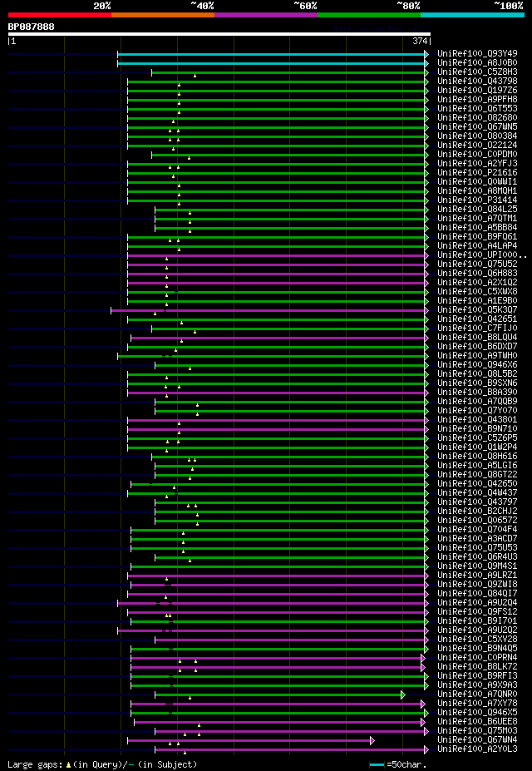Click the red 20% identity legend segment
This screenshot has width=532, height=771.
pos(60,15)
